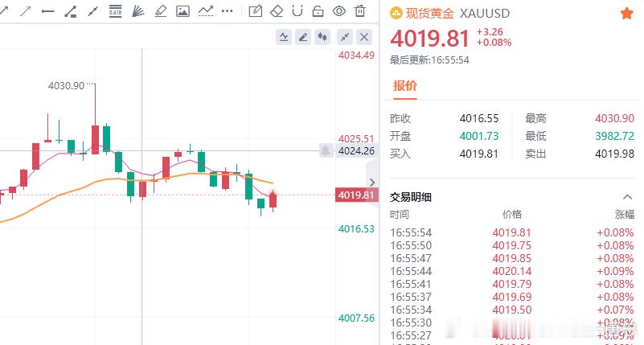644x345 pixels.
Task: Select the trade row priced 4019.85
Action: [512, 258]
